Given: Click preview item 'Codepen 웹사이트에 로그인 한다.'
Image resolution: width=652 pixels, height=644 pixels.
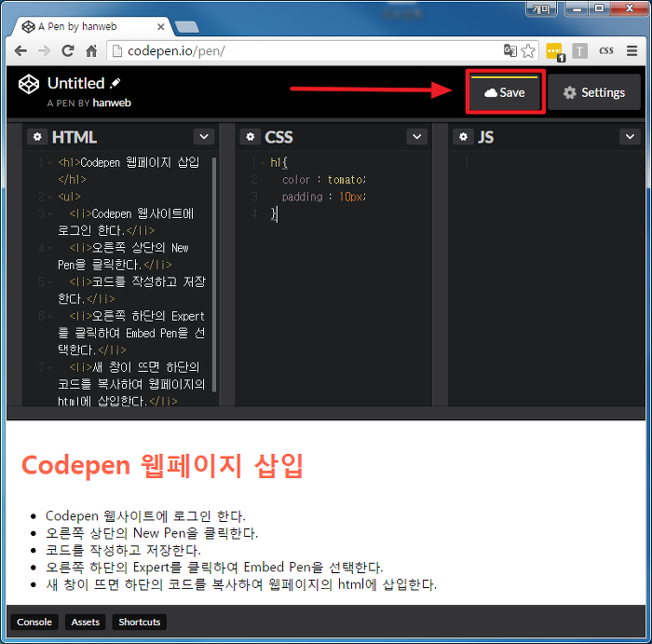Looking at the screenshot, I should tap(145, 516).
